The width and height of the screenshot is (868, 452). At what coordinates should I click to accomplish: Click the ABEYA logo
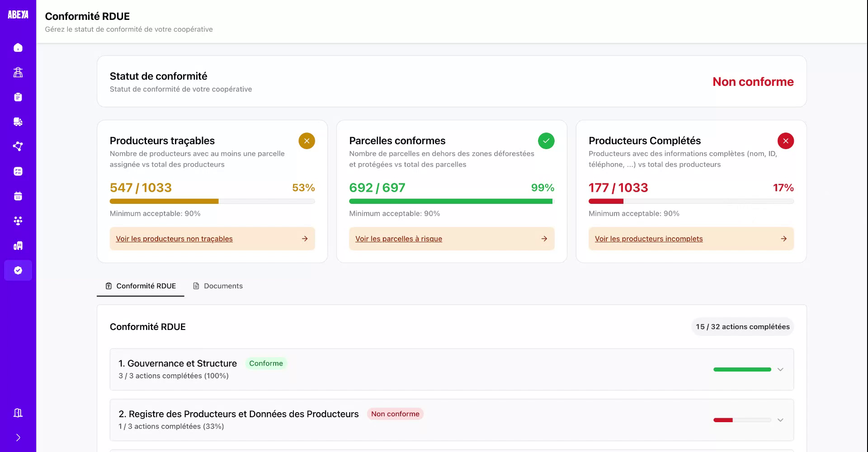[x=18, y=15]
